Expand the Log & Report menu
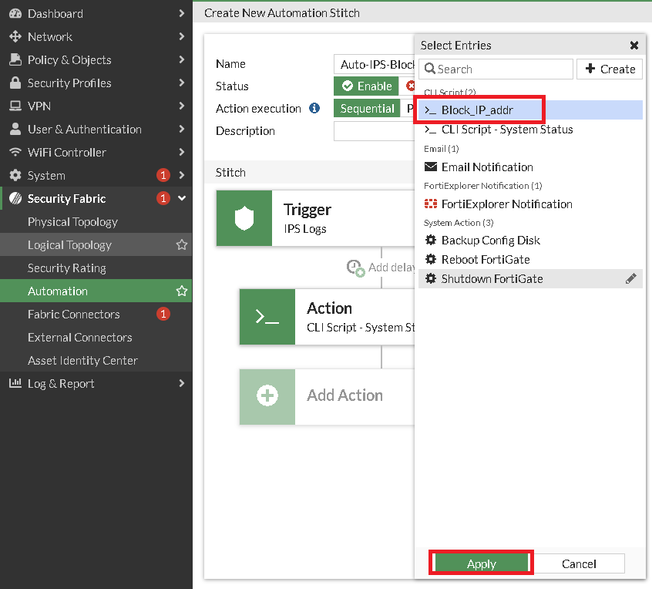This screenshot has height=589, width=652. pos(181,383)
